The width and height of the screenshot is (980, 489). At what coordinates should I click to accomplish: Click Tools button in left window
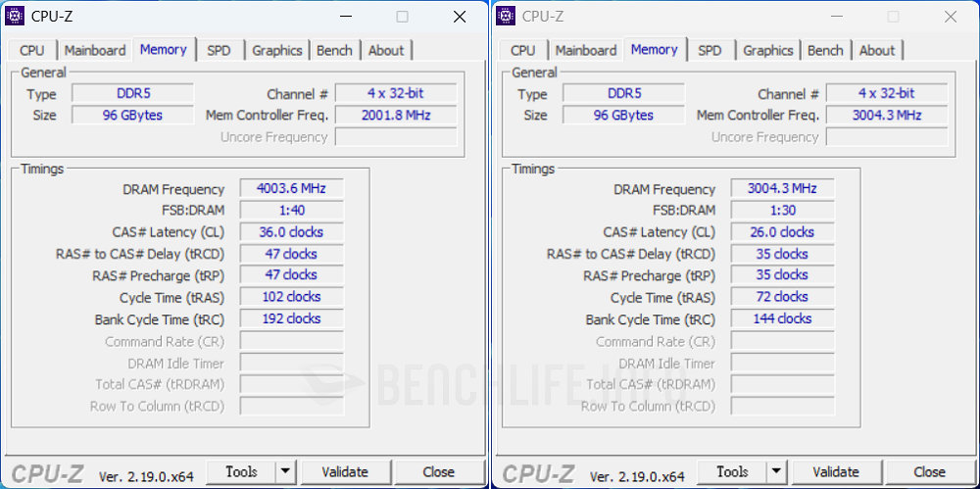[241, 471]
